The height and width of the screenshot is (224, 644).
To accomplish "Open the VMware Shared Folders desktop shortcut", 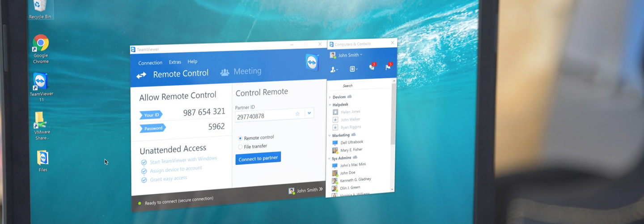I will pyautogui.click(x=42, y=126).
